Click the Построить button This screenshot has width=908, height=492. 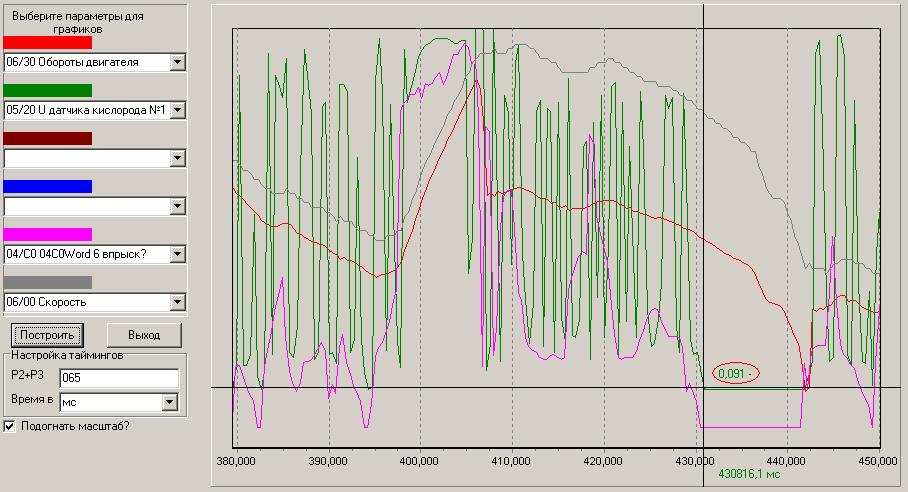pos(47,335)
